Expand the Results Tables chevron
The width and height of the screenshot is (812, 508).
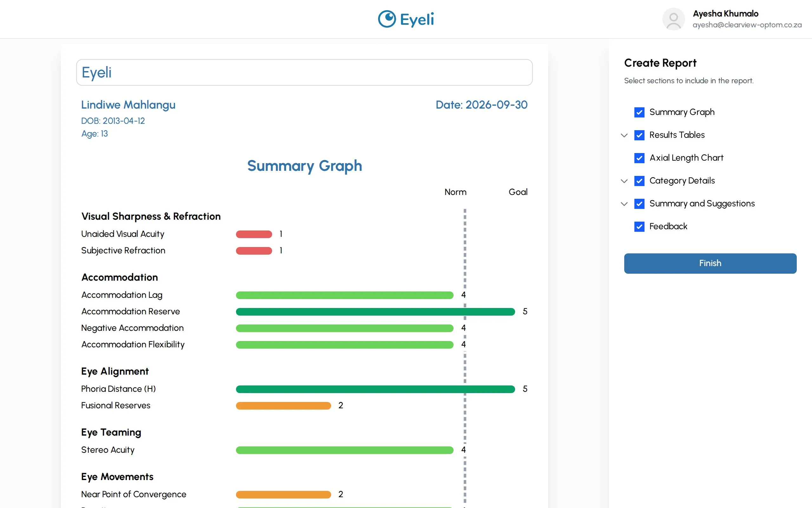624,135
